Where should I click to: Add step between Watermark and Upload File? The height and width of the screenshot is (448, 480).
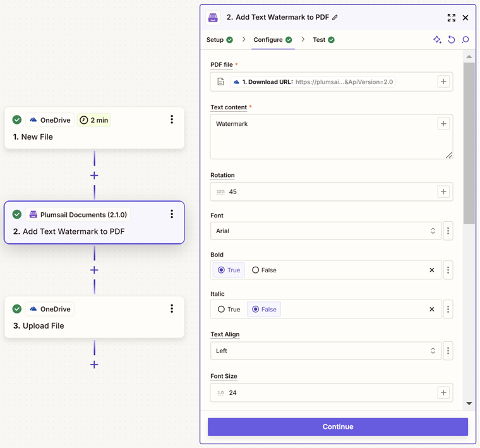(x=94, y=270)
